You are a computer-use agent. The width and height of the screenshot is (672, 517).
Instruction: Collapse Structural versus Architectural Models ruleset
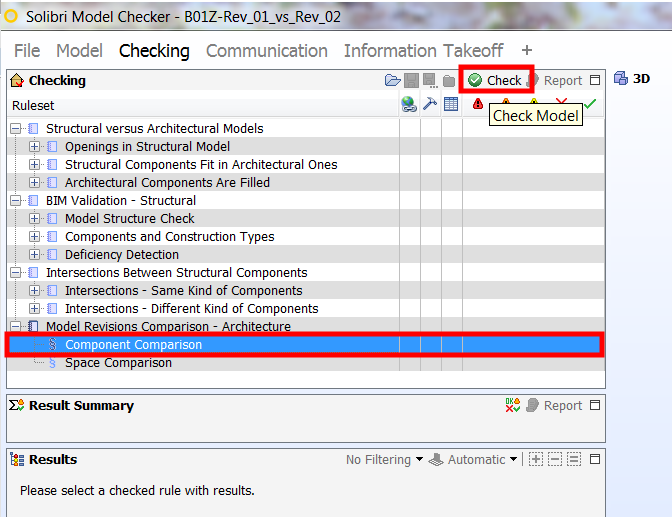[x=16, y=128]
